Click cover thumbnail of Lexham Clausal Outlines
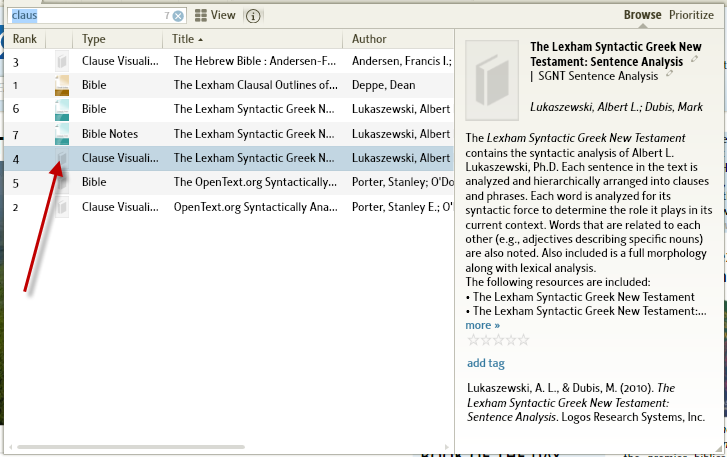Image resolution: width=727 pixels, height=457 pixels. point(62,85)
